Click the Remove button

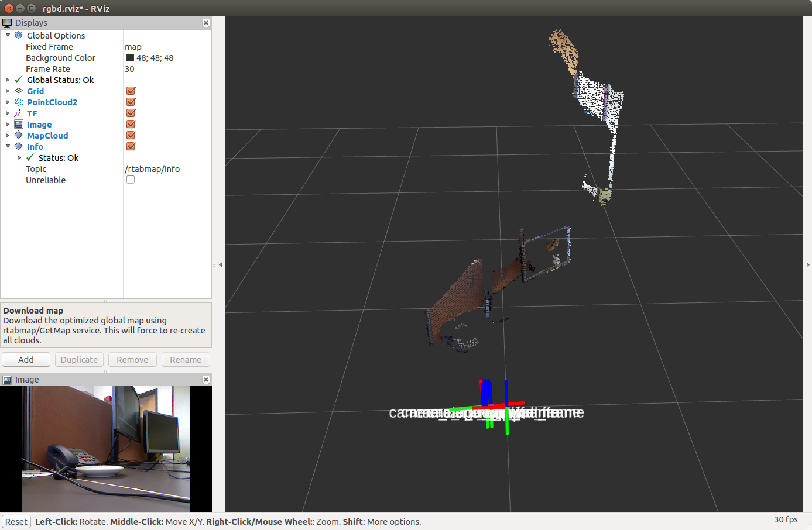[x=132, y=360]
